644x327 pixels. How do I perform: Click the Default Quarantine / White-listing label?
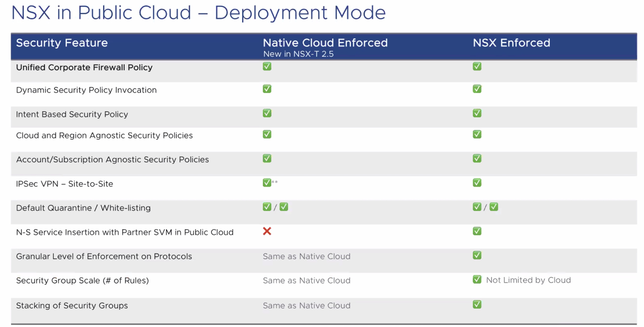point(83,208)
